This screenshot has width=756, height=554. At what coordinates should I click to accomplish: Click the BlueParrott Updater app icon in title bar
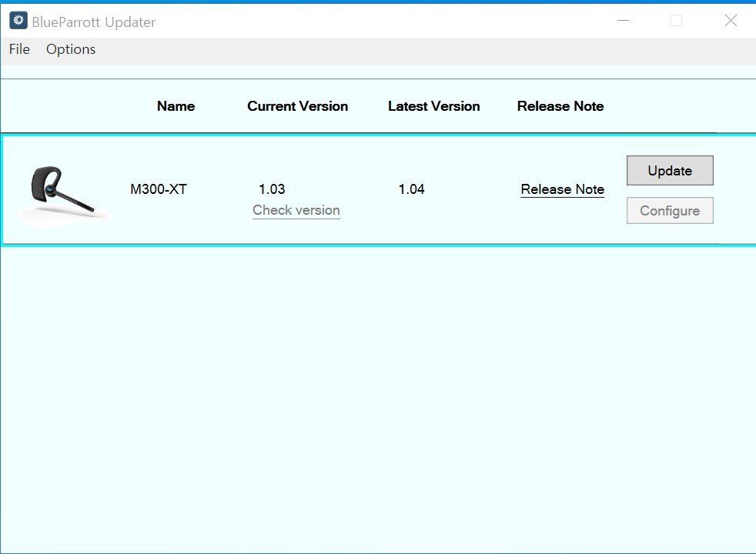point(18,21)
